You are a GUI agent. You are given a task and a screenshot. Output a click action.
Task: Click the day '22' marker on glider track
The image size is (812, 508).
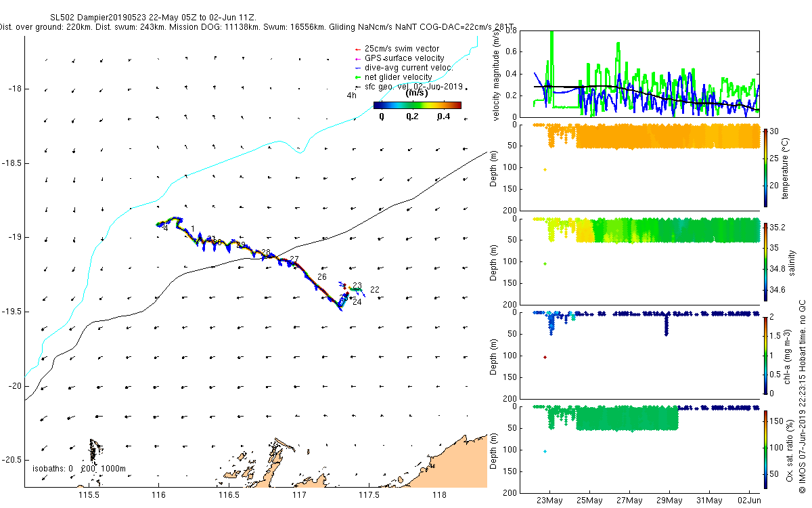click(374, 290)
